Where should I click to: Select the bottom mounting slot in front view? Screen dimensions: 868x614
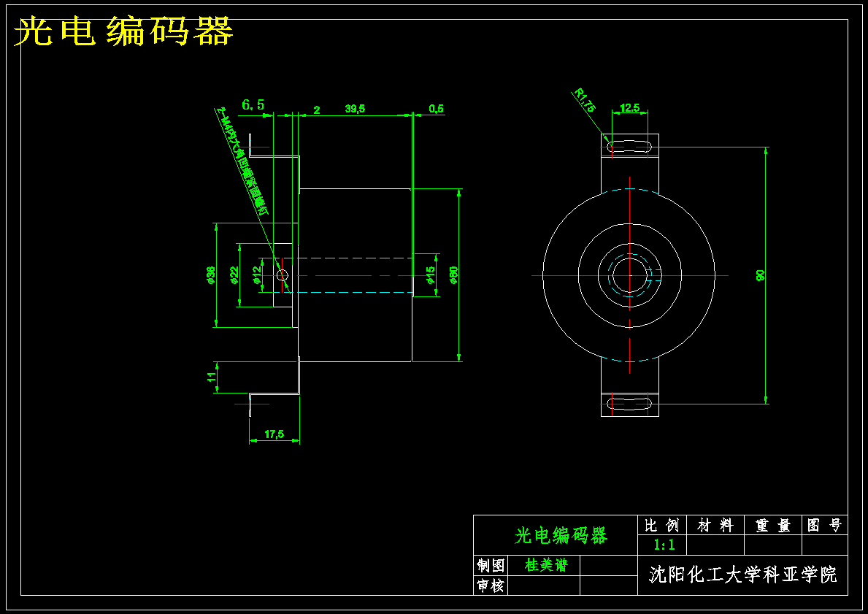630,404
